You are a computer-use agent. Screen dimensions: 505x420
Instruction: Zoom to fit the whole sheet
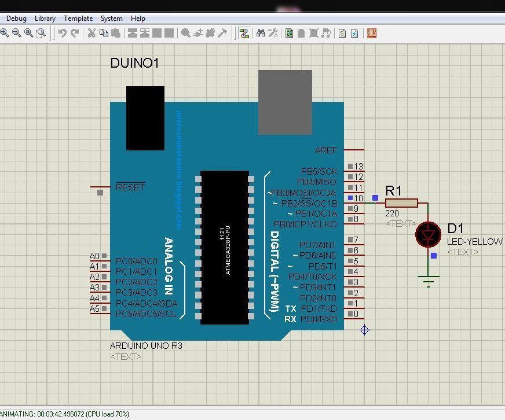28,33
